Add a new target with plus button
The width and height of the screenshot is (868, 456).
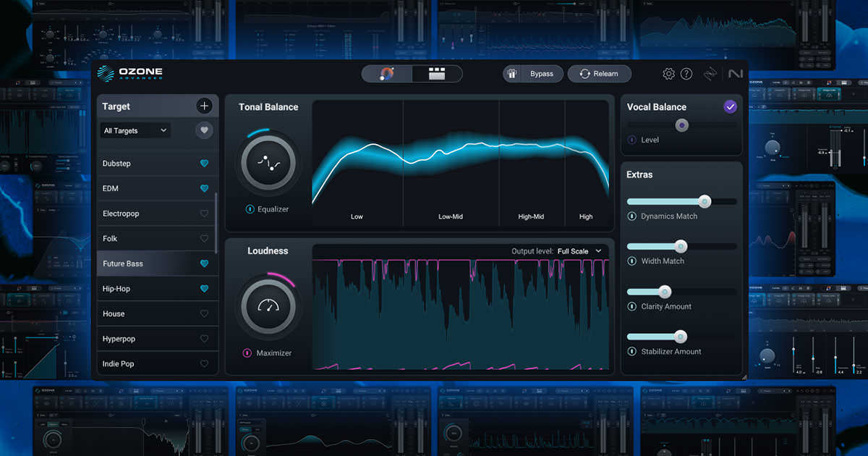205,106
